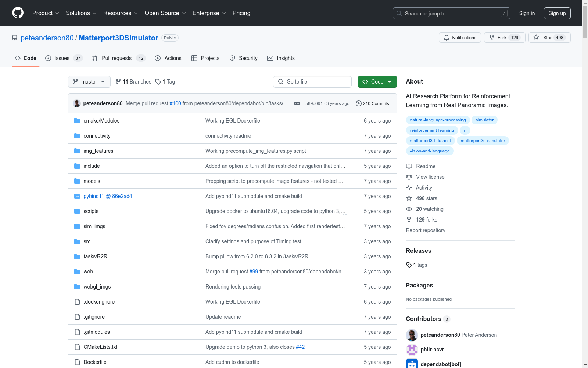588x368 pixels.
Task: Open the img_features folder
Action: click(x=98, y=151)
